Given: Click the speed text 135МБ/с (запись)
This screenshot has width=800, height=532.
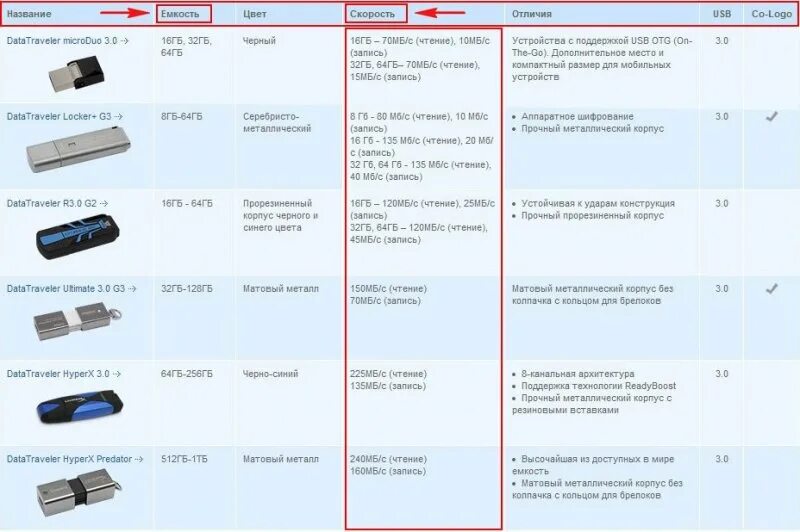Looking at the screenshot, I should tap(388, 386).
